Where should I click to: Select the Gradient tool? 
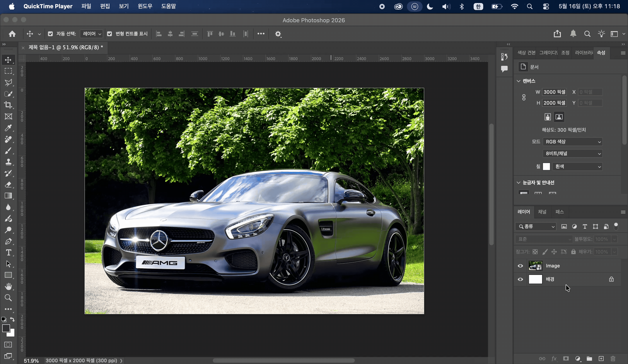click(x=8, y=196)
